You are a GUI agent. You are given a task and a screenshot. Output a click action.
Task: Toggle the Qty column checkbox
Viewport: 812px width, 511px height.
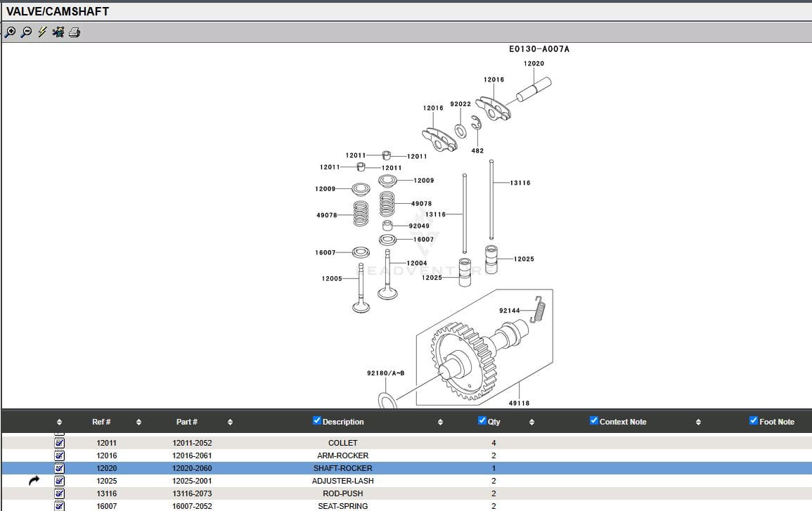pyautogui.click(x=482, y=421)
